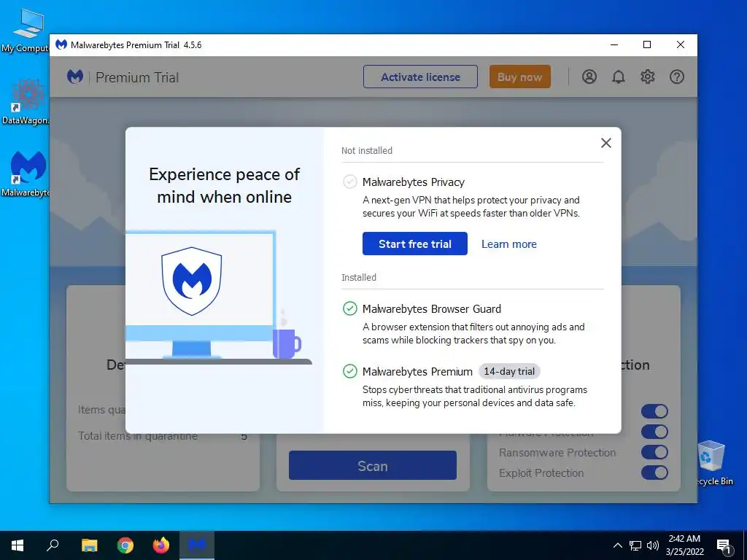Click Total items in quarantine text
747x560 pixels.
tap(138, 436)
